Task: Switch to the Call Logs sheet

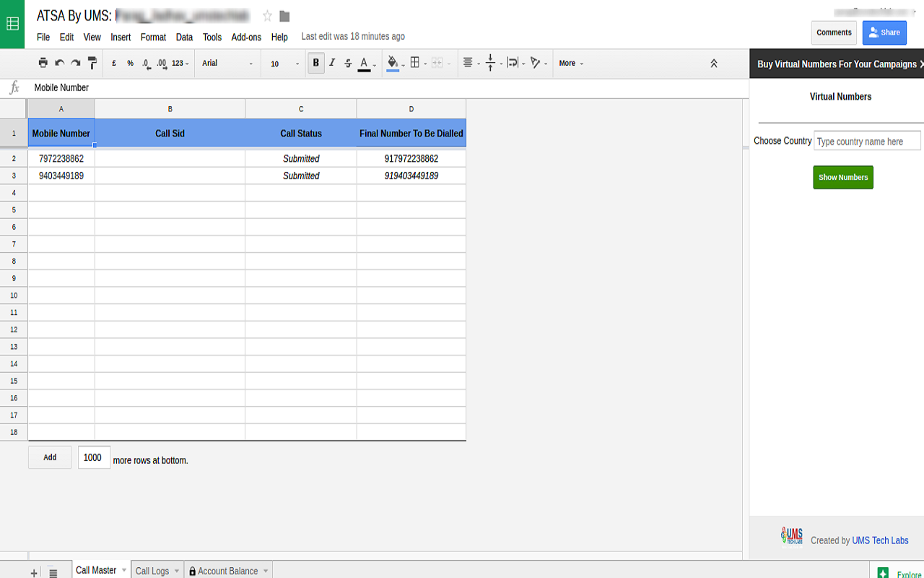Action: 152,571
